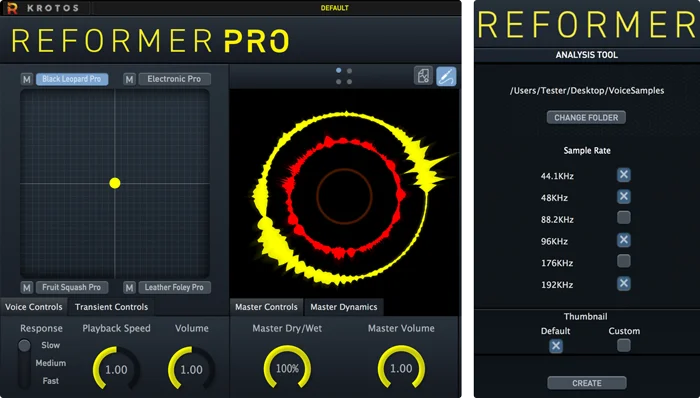Click the yellow dot on the XY pad
The width and height of the screenshot is (700, 398).
115,183
